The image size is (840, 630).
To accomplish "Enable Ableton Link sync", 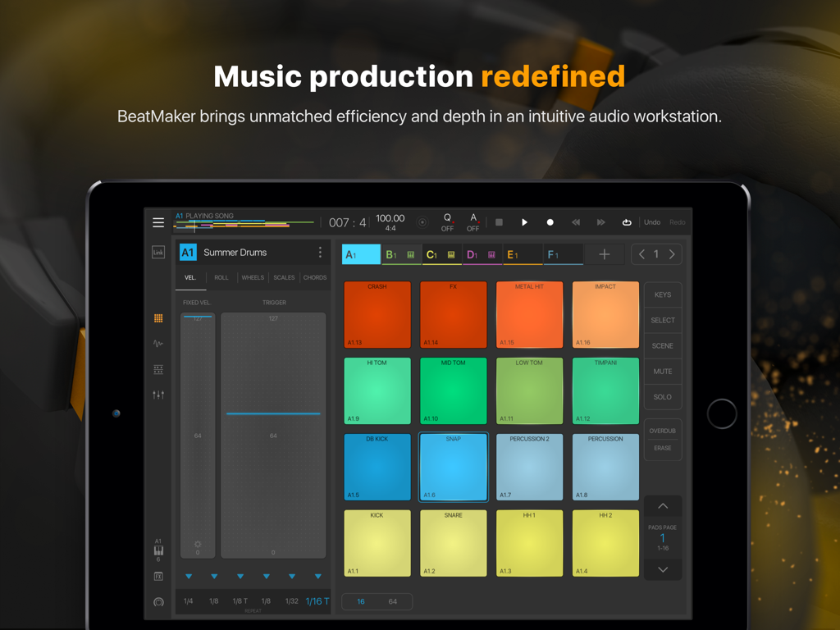I will (158, 251).
